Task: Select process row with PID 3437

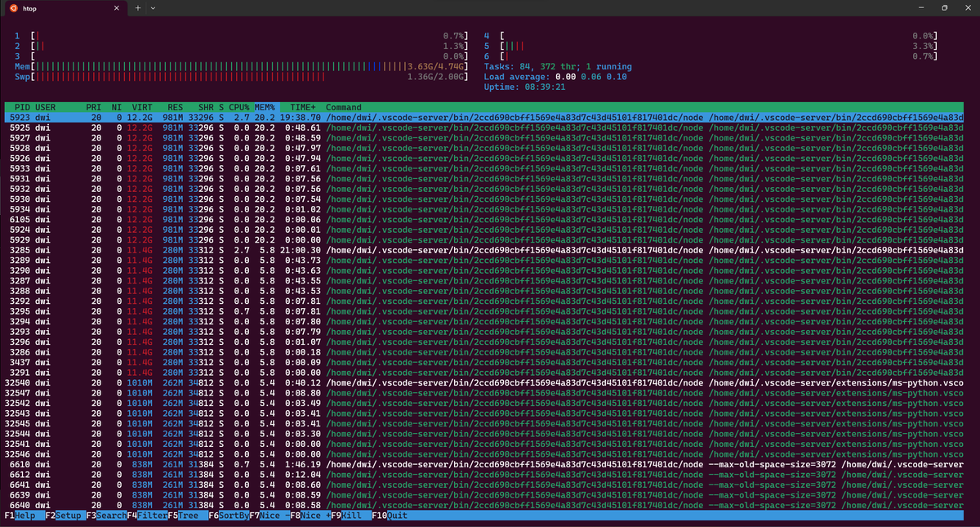Action: pos(483,361)
